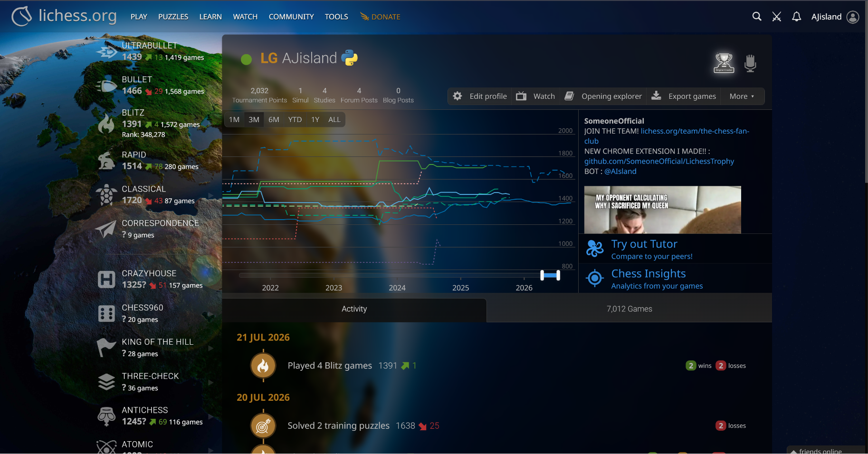Select the Correspondence paper plane icon

pyautogui.click(x=106, y=229)
